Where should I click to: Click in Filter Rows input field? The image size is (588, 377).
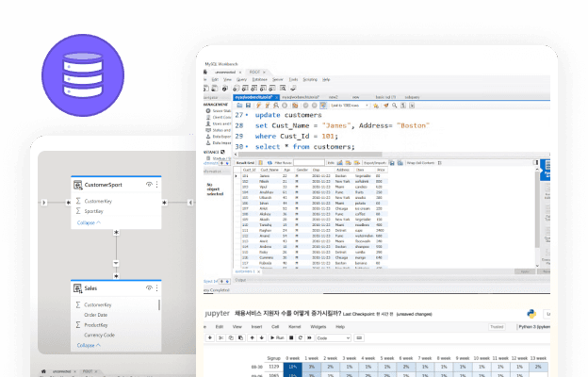[309, 163]
